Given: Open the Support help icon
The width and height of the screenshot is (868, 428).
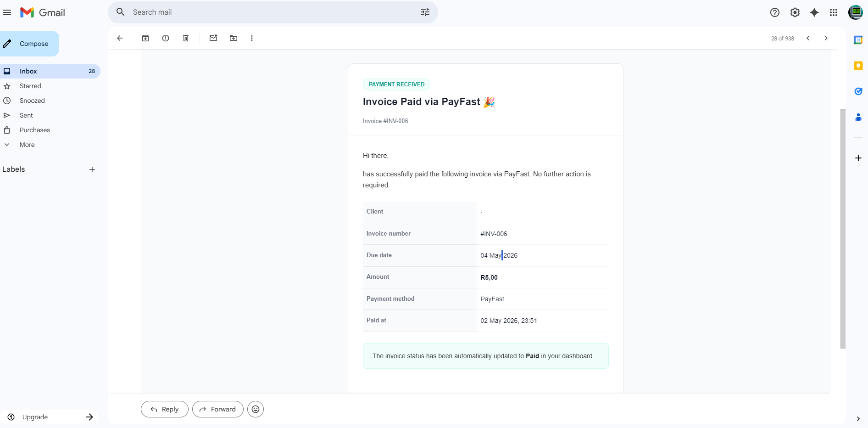Looking at the screenshot, I should coord(775,12).
